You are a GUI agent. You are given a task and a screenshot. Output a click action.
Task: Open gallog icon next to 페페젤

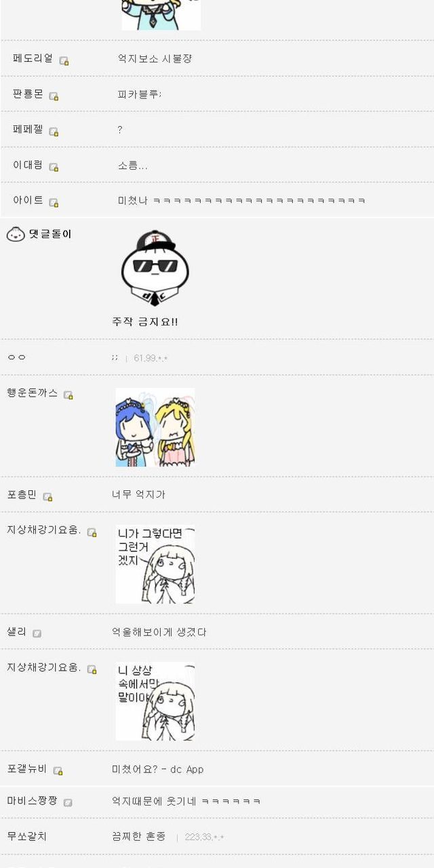(x=54, y=132)
